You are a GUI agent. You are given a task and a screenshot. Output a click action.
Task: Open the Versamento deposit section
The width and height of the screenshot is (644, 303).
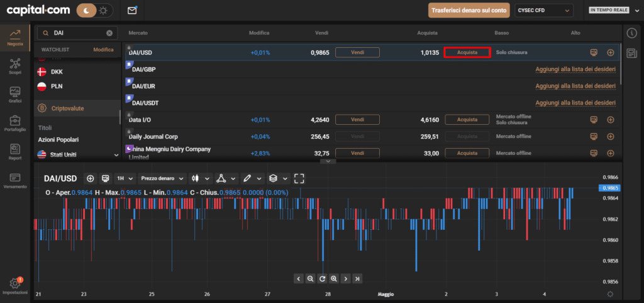[x=15, y=180]
